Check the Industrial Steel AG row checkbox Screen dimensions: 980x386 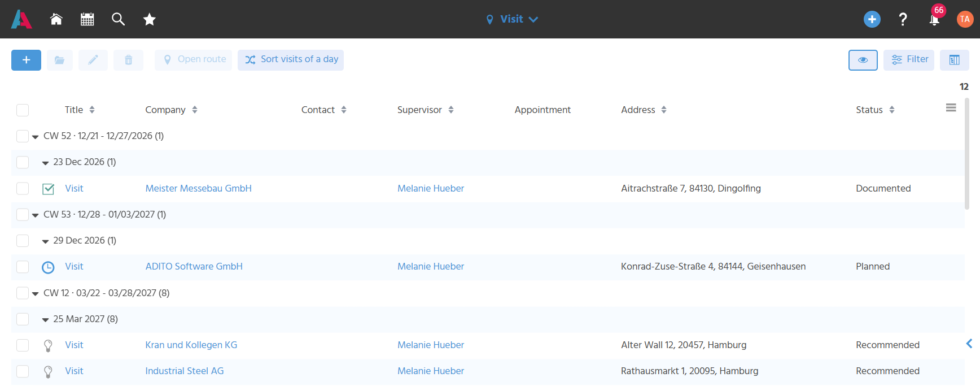23,371
